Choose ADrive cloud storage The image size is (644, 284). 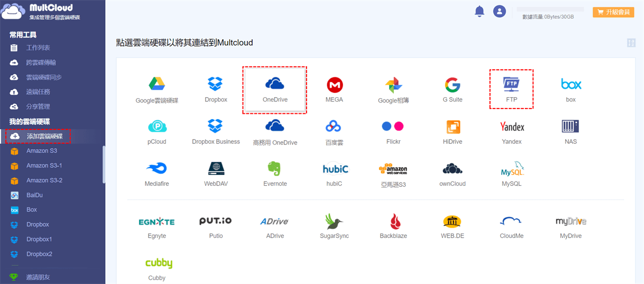click(274, 221)
